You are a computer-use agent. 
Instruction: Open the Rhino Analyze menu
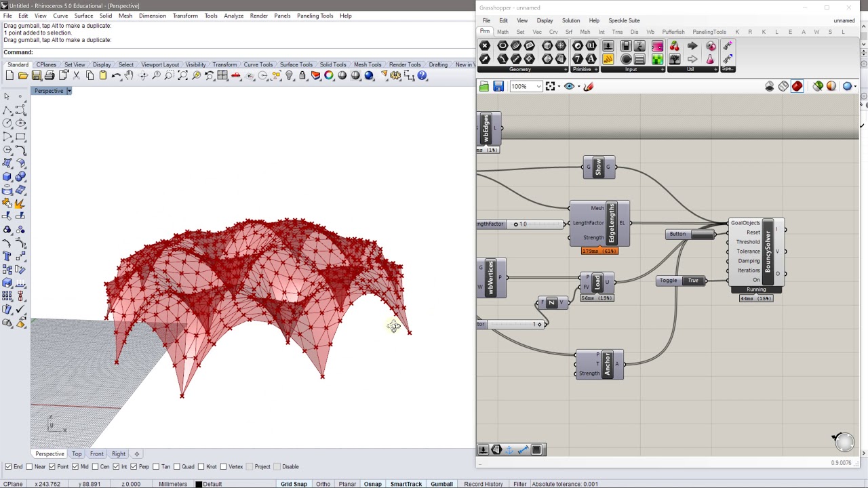tap(233, 16)
